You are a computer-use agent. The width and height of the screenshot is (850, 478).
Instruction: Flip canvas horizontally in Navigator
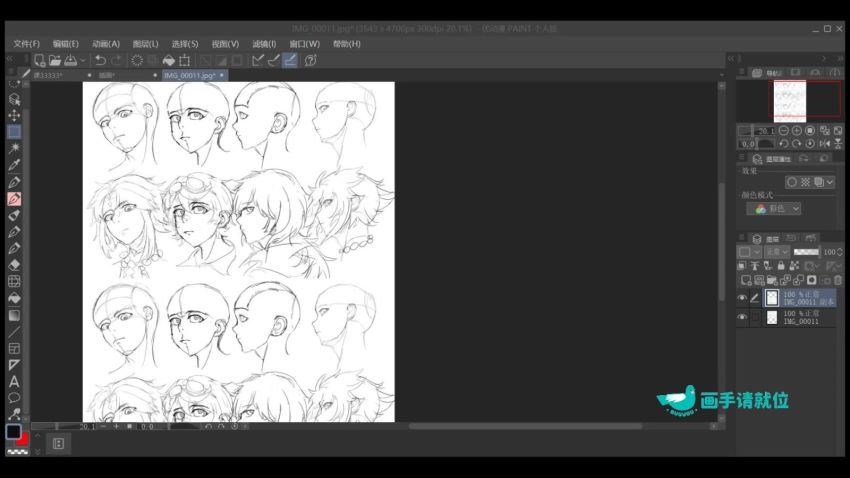825,144
